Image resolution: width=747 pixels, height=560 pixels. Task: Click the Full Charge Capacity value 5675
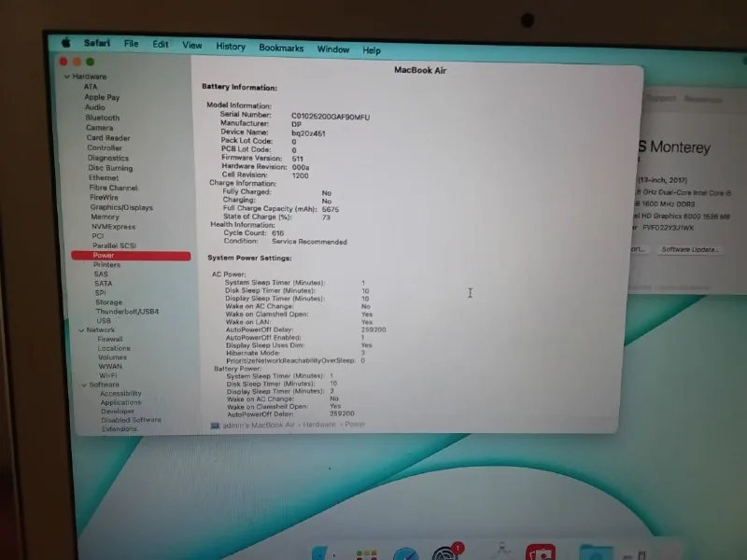tap(331, 209)
